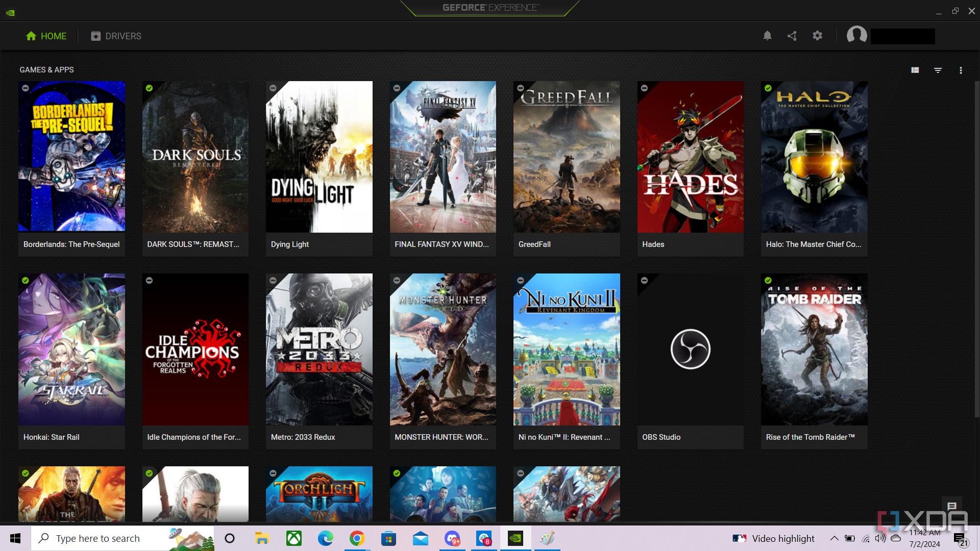Click the optimized checkmark on Honkai Star Rail
The image size is (980, 551).
26,281
